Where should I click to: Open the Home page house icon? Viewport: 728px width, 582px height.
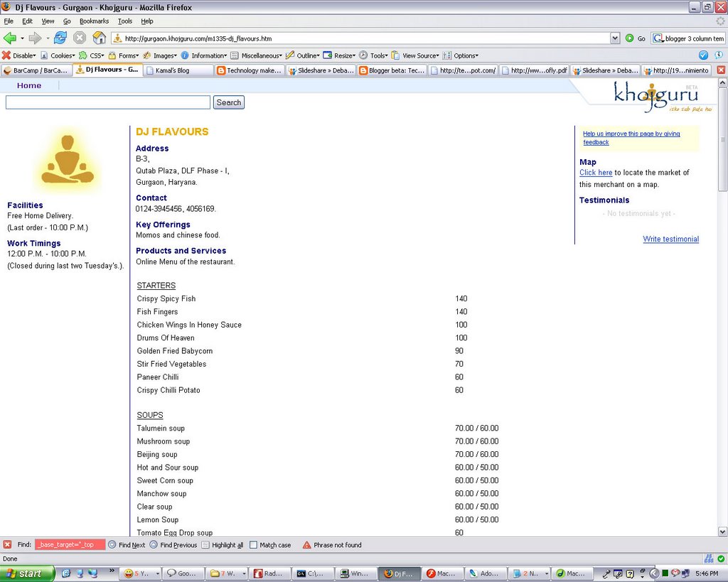coord(100,38)
